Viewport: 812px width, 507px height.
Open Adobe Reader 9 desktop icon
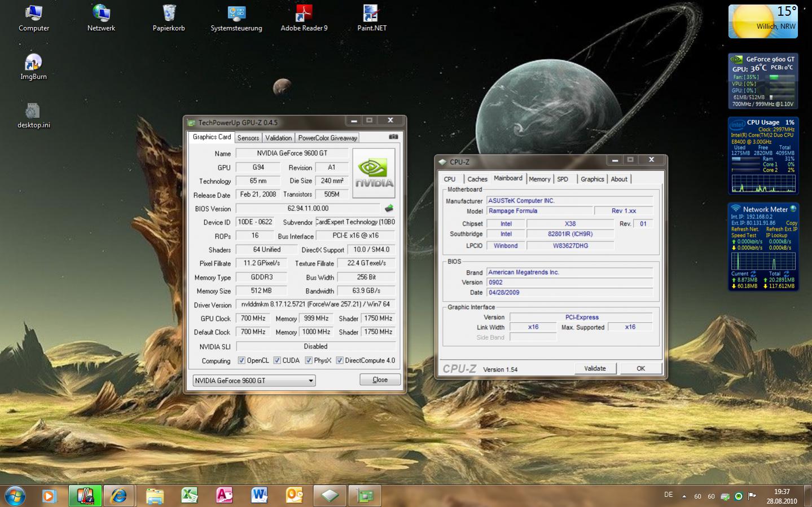pos(304,18)
